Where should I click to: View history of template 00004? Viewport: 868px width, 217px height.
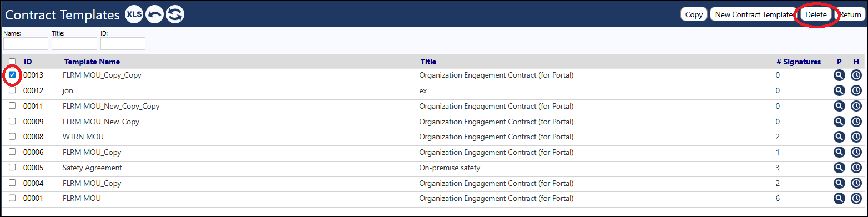856,183
